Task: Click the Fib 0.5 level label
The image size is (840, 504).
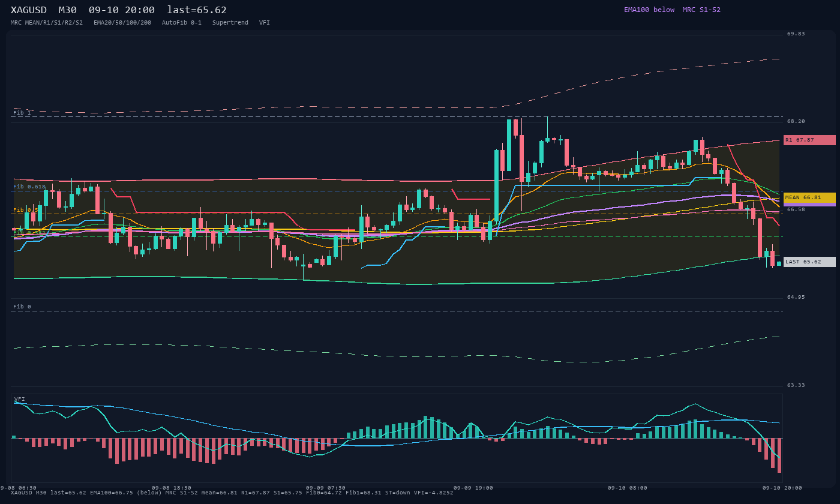Action: click(x=26, y=210)
